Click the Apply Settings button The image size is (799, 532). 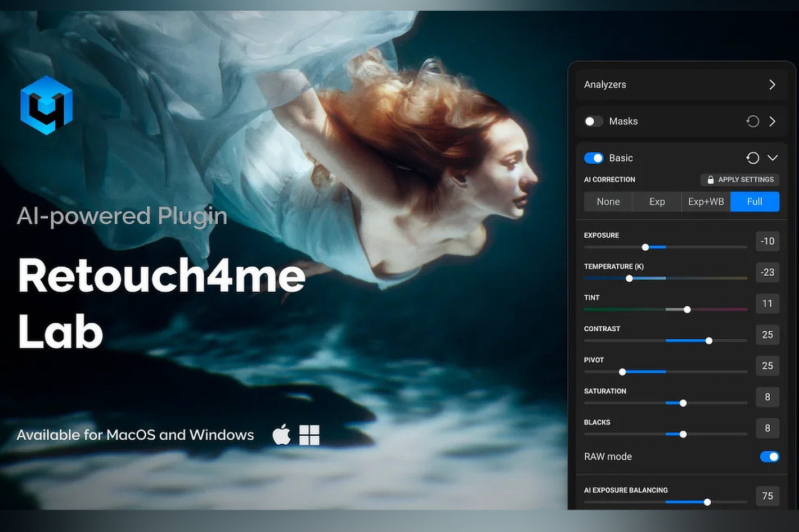pos(740,180)
